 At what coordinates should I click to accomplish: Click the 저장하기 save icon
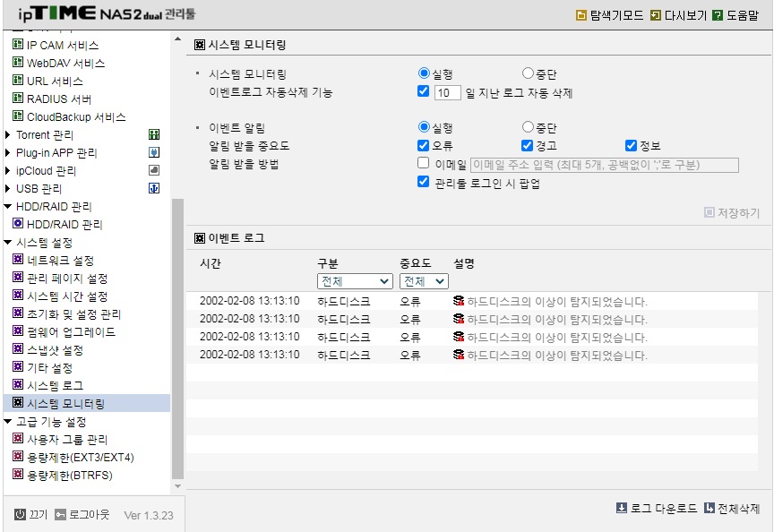point(709,212)
